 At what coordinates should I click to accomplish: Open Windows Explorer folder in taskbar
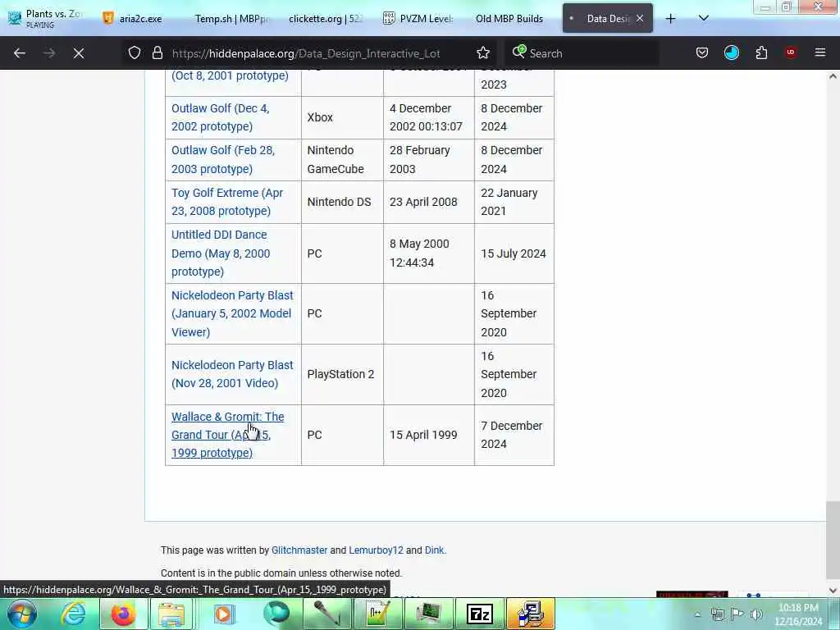tap(172, 614)
